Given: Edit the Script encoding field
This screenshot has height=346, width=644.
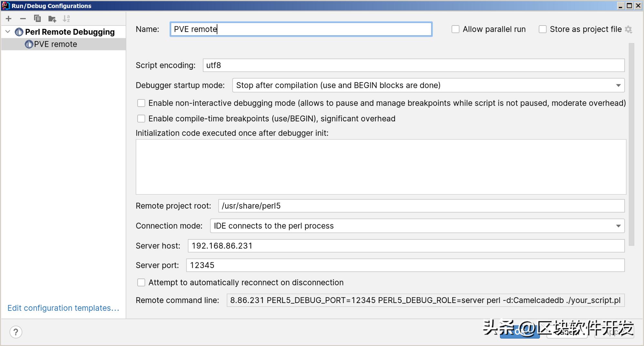Looking at the screenshot, I should coord(414,65).
